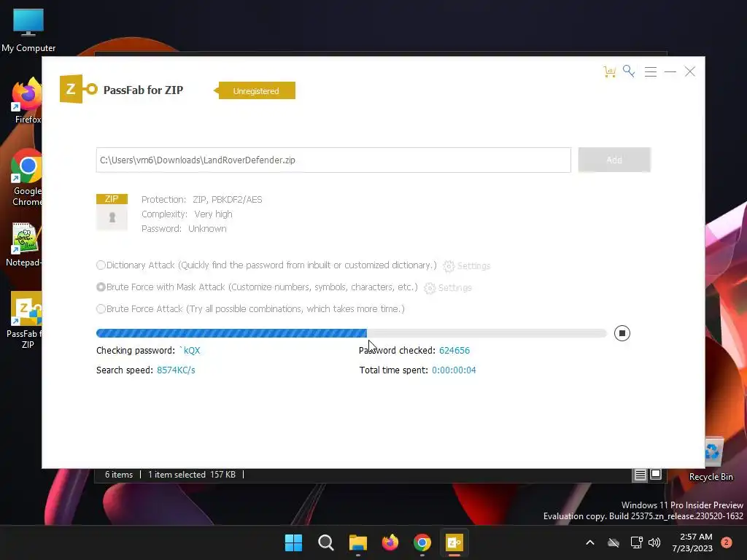This screenshot has width=747, height=560.
Task: Click the Complexity Very high text
Action: click(187, 214)
